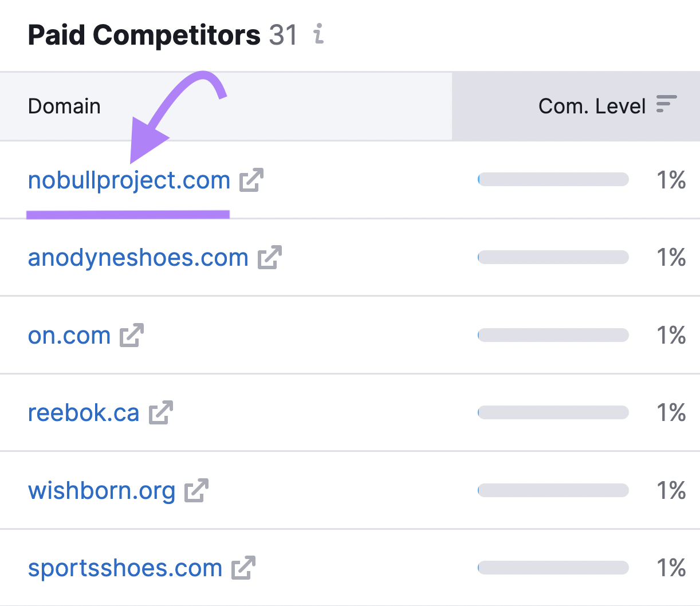Click nobullproject.com's competitive level progress bar
700x606 pixels.
[553, 179]
